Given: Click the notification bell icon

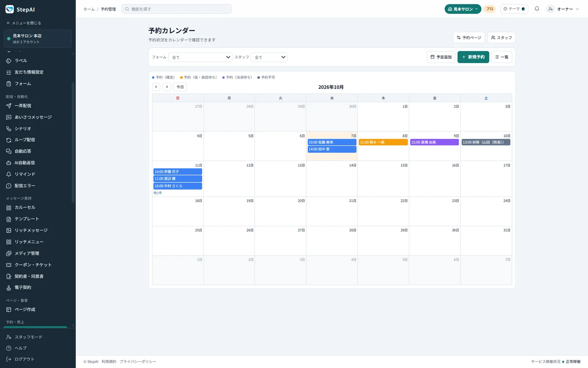Looking at the screenshot, I should tap(537, 9).
